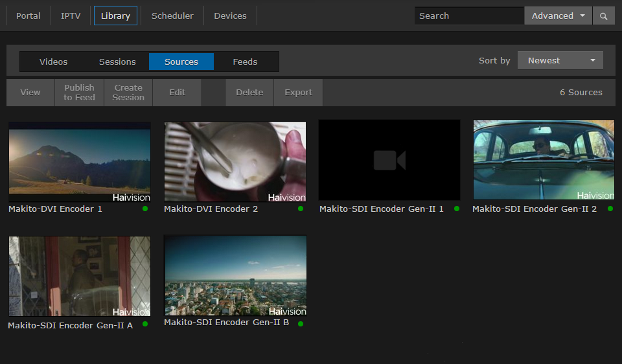Navigate to the IPTV section
This screenshot has height=364, width=622.
pos(71,16)
